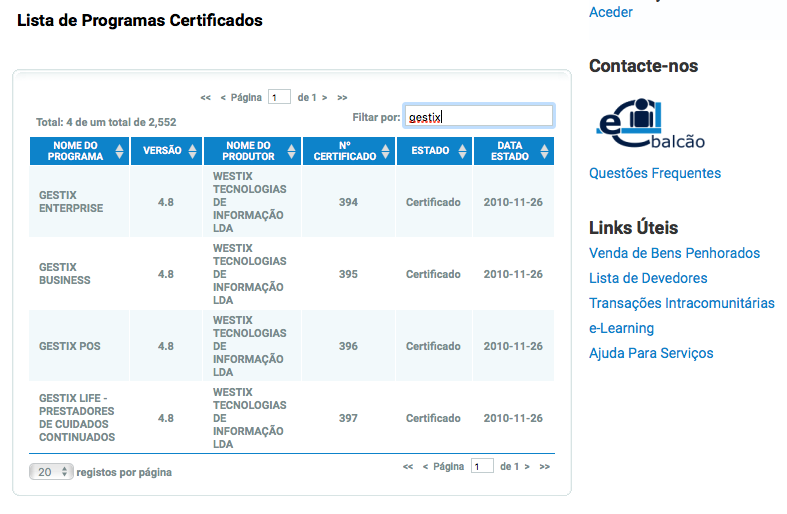Sort by Estado column arrows
Screen dimensions: 787x514
click(x=462, y=151)
